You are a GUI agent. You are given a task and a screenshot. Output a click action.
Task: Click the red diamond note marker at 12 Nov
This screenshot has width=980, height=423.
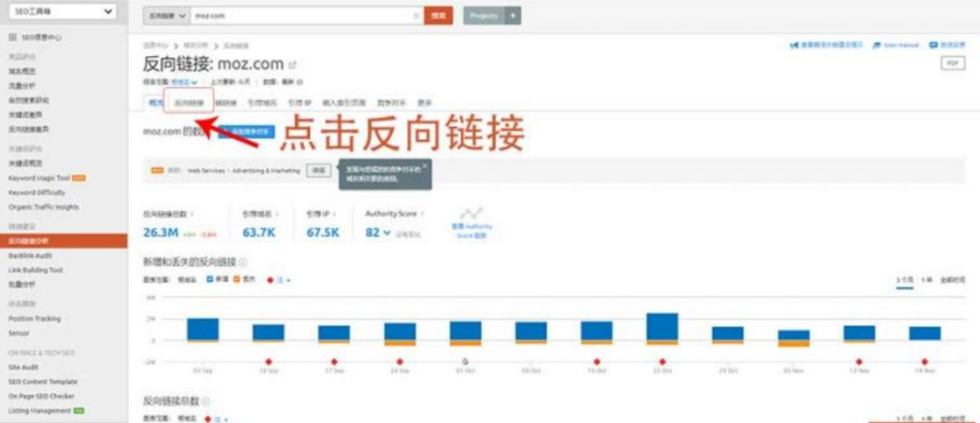point(859,362)
